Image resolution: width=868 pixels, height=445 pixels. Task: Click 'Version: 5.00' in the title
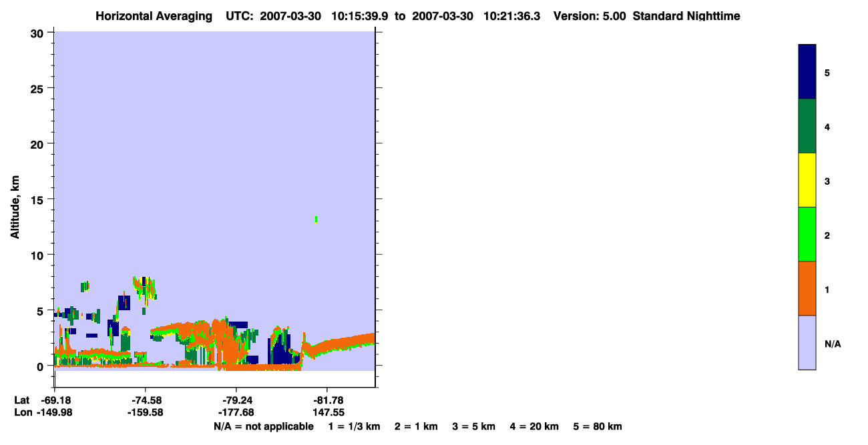click(590, 16)
